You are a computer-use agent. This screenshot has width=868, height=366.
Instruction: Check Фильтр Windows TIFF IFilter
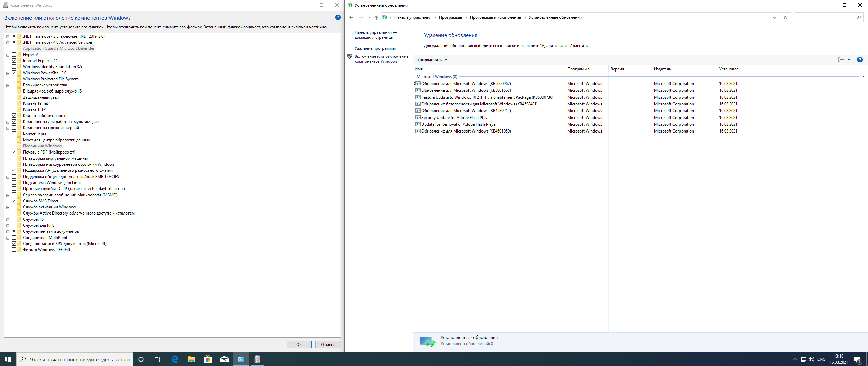click(x=14, y=250)
